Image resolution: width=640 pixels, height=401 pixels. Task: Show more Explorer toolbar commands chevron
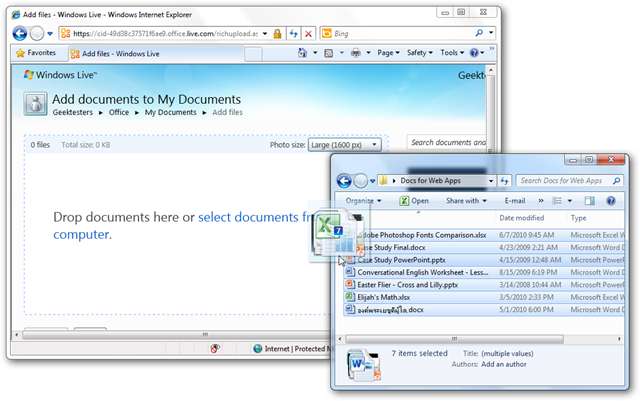coord(541,201)
